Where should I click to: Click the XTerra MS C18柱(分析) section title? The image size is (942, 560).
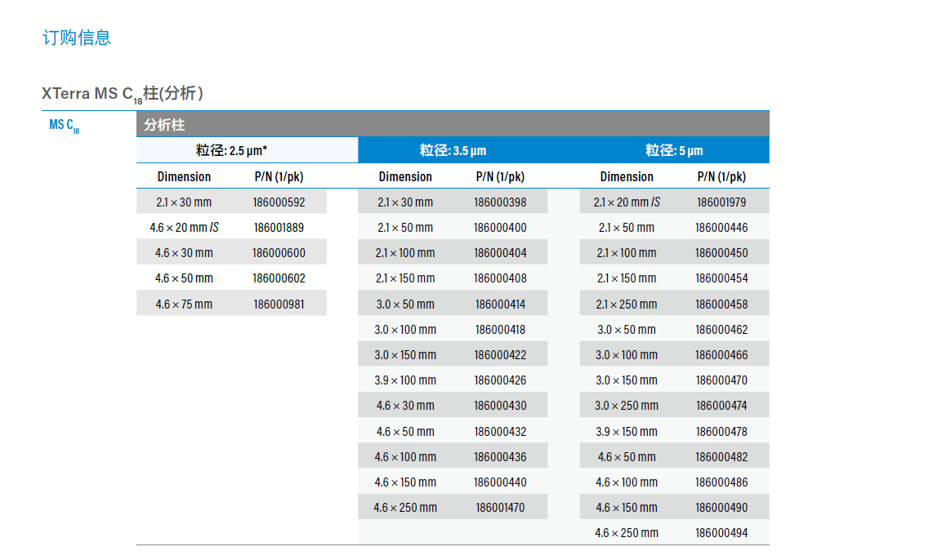point(123,94)
